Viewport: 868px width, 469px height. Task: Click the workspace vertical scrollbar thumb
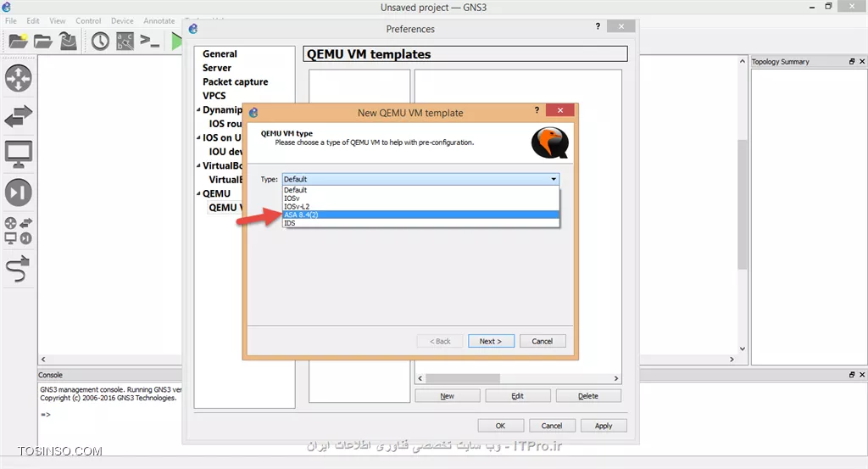(x=743, y=204)
